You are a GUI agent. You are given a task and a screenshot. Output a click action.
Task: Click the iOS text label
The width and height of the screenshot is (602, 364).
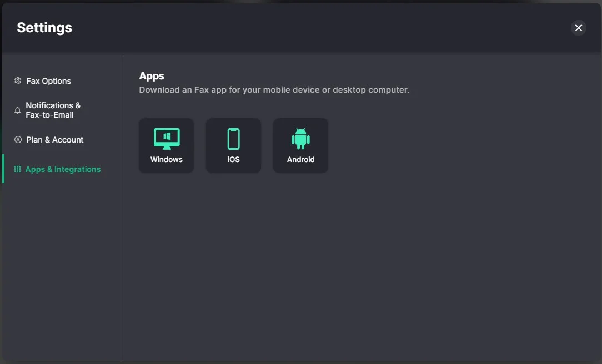pyautogui.click(x=234, y=160)
